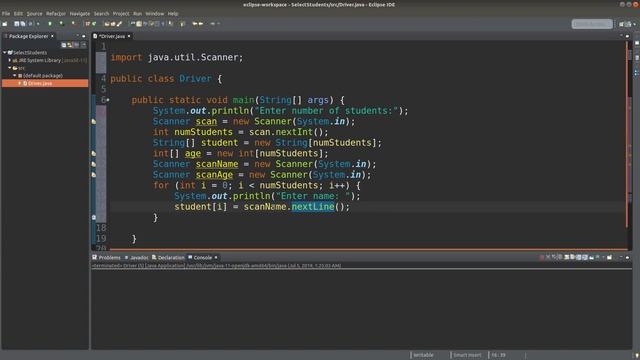Click warning marker beside scanAge line
The width and height of the screenshot is (640, 360).
pos(94,175)
